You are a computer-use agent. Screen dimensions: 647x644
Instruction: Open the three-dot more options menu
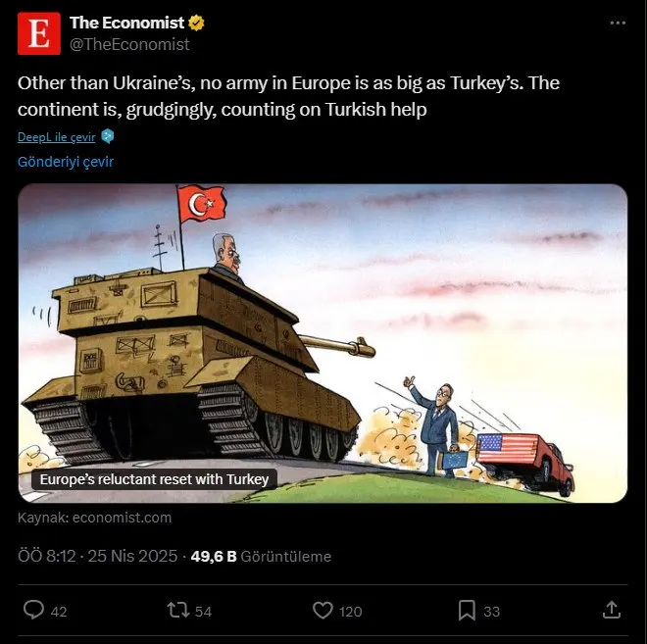point(618,24)
